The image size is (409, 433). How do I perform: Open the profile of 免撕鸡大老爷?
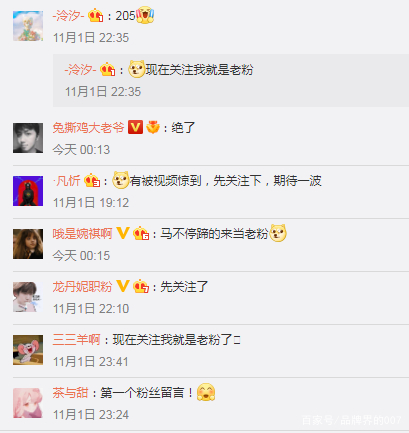(x=88, y=127)
